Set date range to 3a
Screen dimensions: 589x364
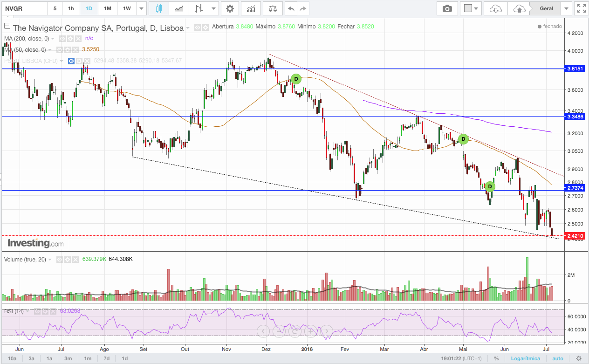click(32, 358)
